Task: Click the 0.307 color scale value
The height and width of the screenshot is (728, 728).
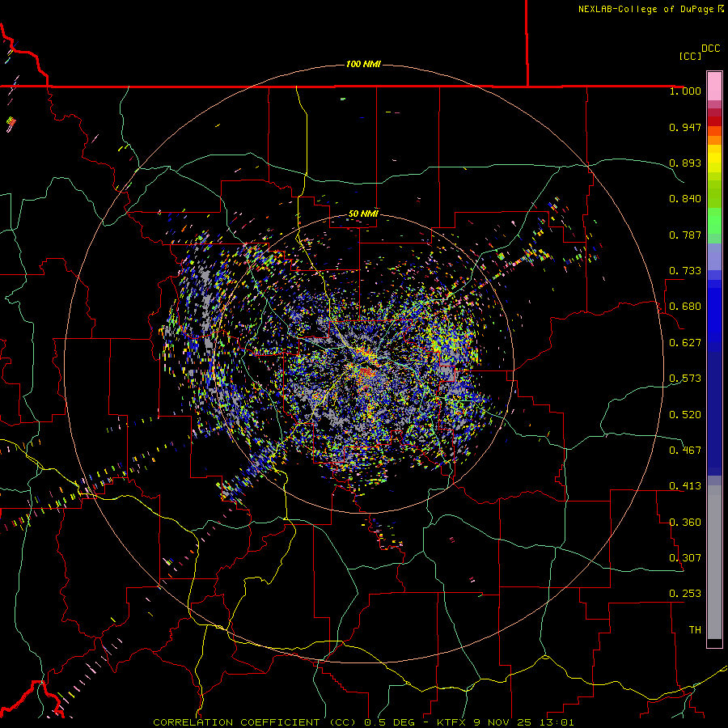Action: point(685,558)
